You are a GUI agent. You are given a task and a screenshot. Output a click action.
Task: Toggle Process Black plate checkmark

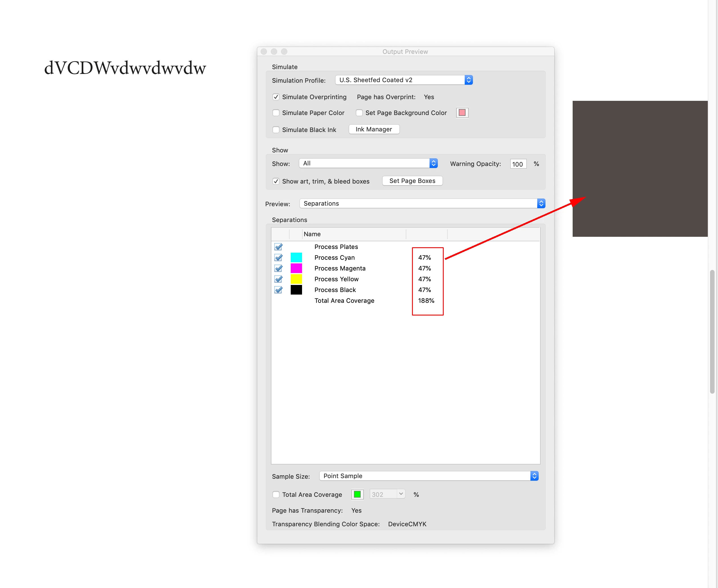pyautogui.click(x=279, y=290)
